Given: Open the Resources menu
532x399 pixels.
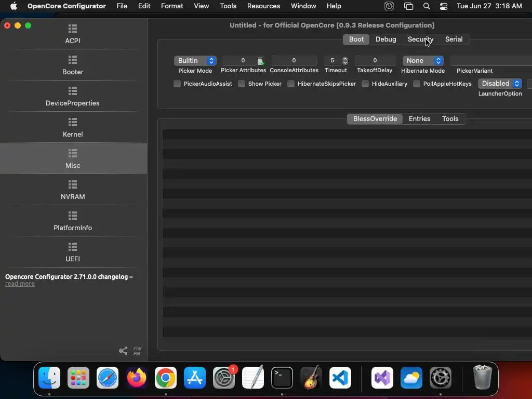Looking at the screenshot, I should point(263,6).
